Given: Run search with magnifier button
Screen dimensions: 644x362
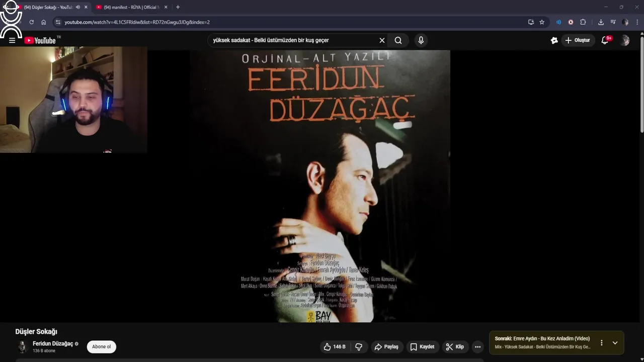Looking at the screenshot, I should pyautogui.click(x=398, y=40).
